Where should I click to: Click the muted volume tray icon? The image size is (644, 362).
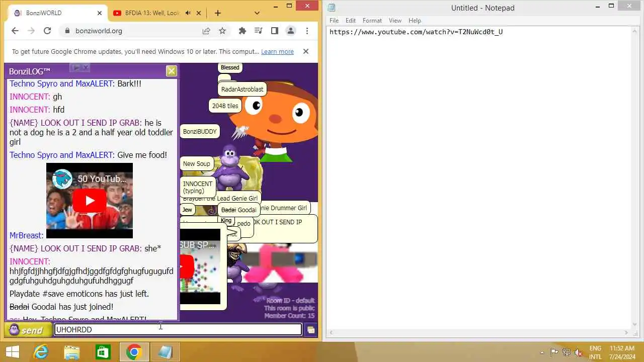[x=579, y=352]
